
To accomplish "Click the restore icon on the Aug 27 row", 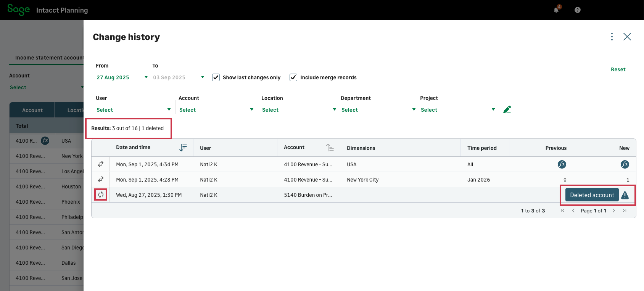I will pos(101,195).
